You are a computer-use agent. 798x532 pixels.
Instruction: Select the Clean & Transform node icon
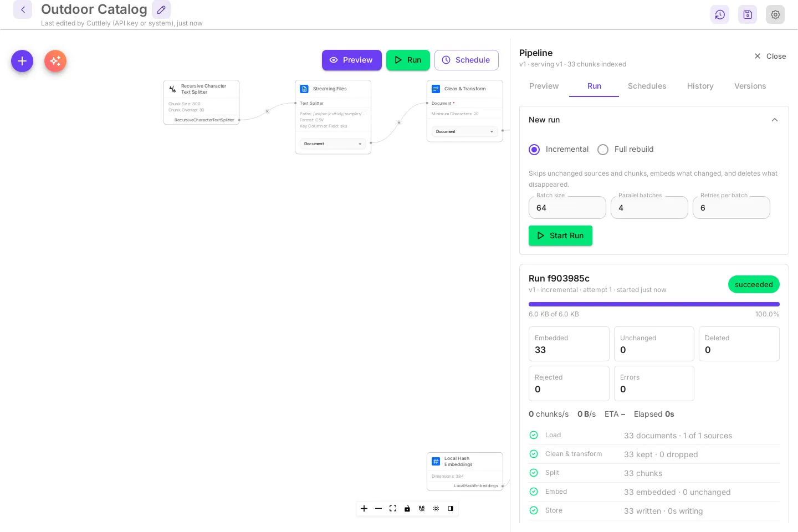point(436,89)
